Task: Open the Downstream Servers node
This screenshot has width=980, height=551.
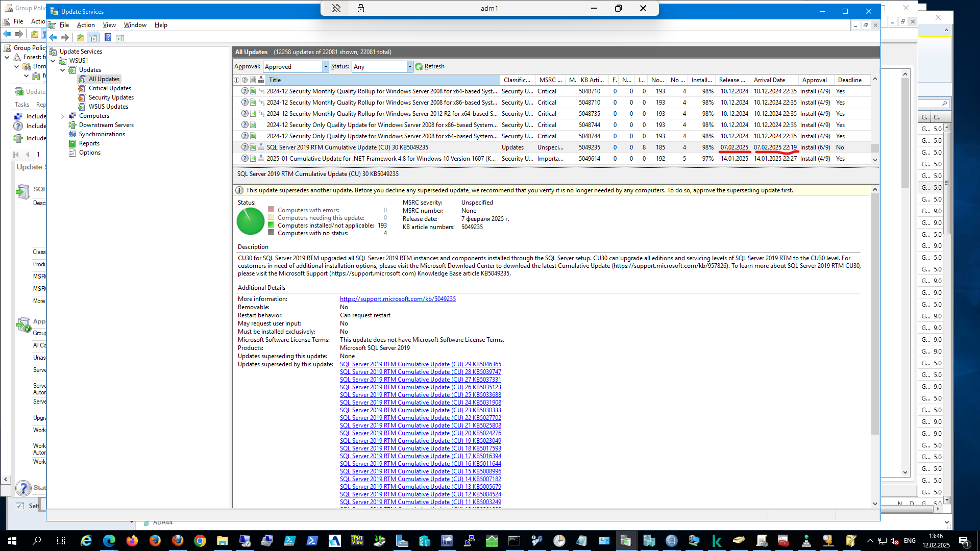Action: (x=106, y=125)
